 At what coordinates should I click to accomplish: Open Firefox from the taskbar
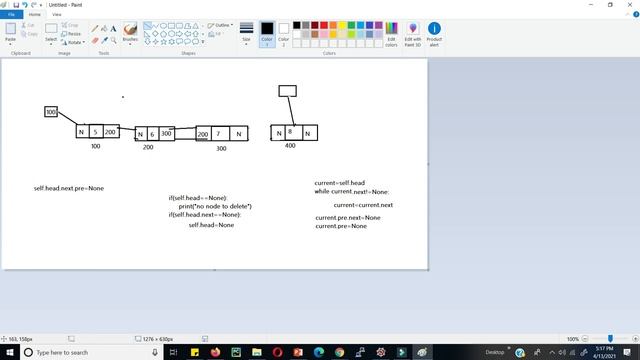[215, 352]
